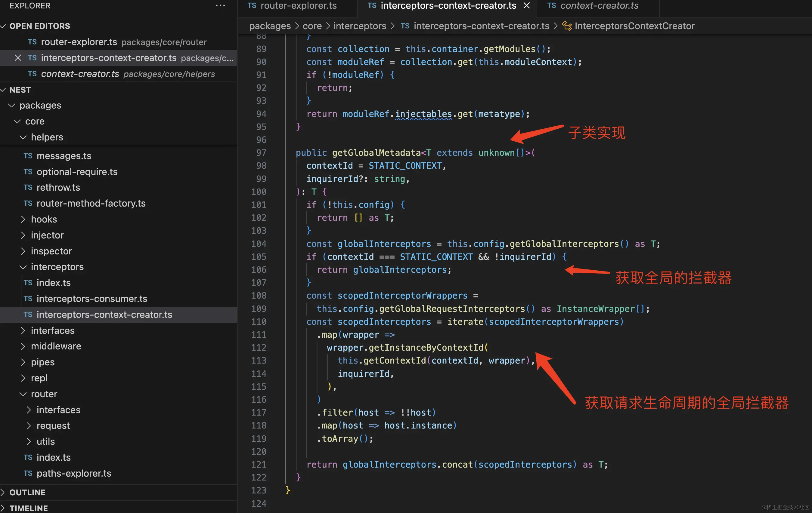Click line number 97 in gutter

(x=261, y=153)
